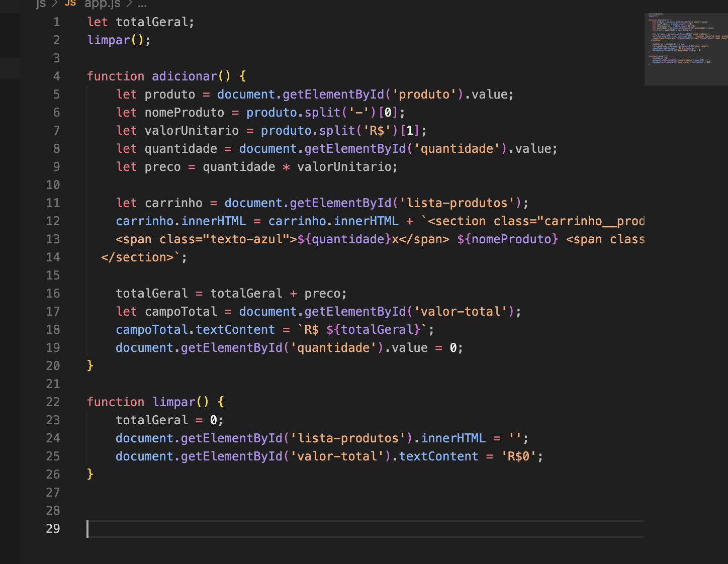728x564 pixels.
Task: Click campoTotal declaration on line 17
Action: (x=181, y=312)
